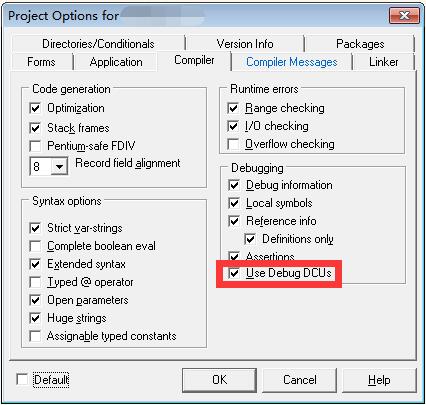Toggle Use Debug DCUs checkbox
This screenshot has height=405, width=426.
(x=234, y=273)
